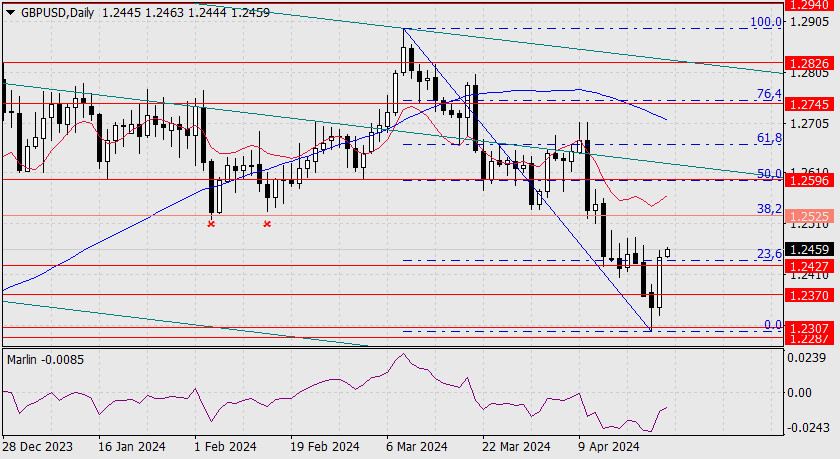This screenshot has height=459, width=840.
Task: Click the 28 Dec 2023 date label
Action: 38,446
